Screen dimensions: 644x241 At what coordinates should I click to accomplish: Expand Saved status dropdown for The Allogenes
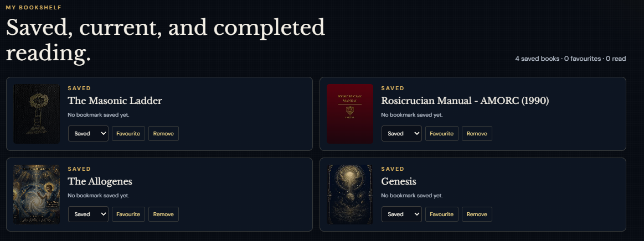88,214
